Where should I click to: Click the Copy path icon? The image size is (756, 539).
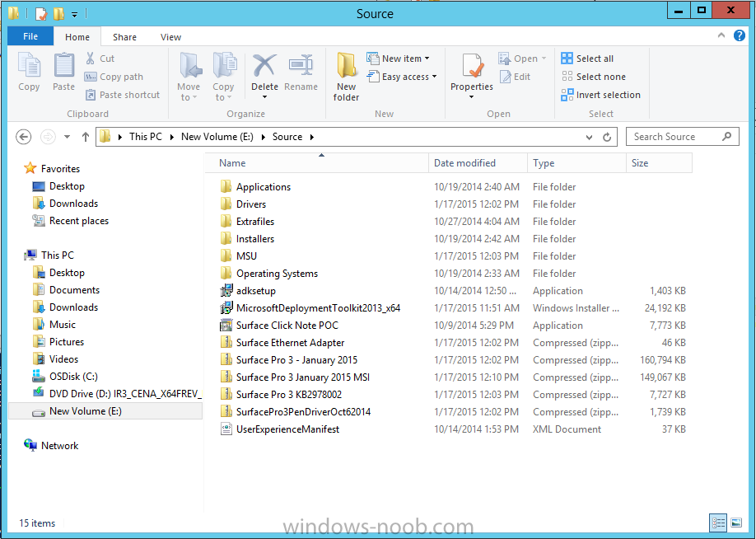click(90, 77)
